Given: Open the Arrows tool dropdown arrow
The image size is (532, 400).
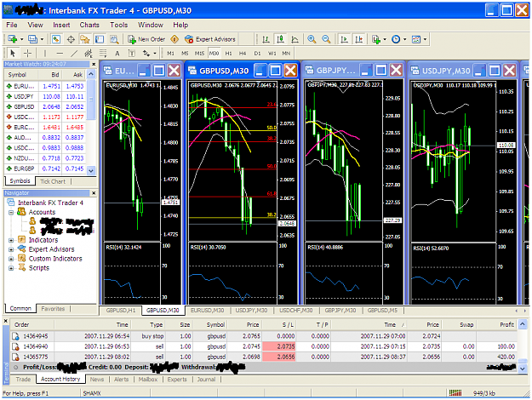Looking at the screenshot, I should [155, 54].
